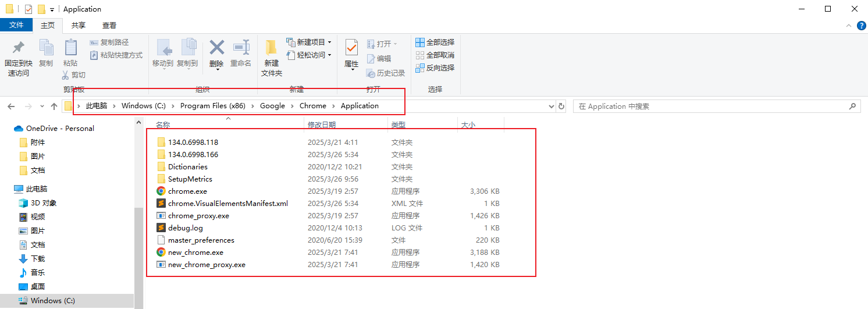The image size is (868, 309).
Task: Open the 移动到 move-to dropdown
Action: (163, 55)
